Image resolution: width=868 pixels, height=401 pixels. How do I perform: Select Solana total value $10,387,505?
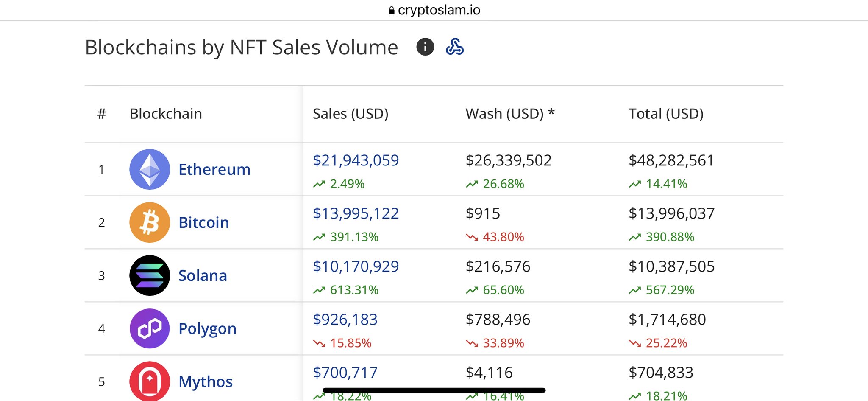pyautogui.click(x=672, y=266)
